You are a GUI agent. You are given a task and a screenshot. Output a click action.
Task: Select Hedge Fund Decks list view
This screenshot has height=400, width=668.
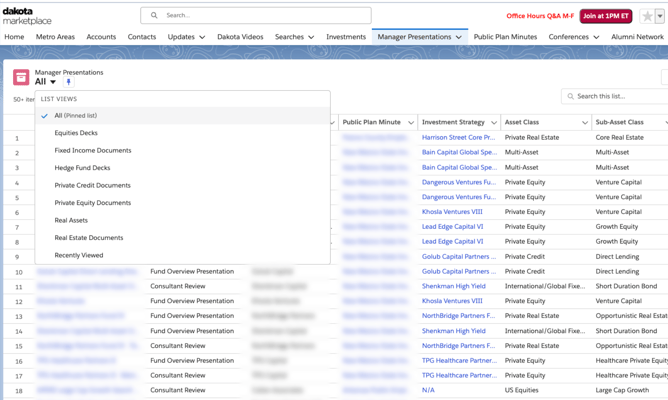tap(182, 168)
